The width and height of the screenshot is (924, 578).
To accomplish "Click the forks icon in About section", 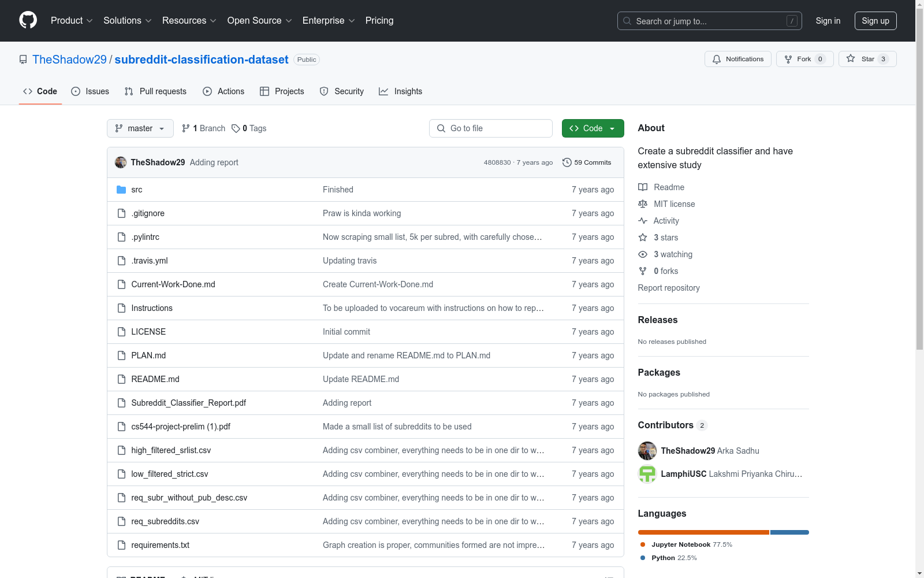I will [x=643, y=271].
